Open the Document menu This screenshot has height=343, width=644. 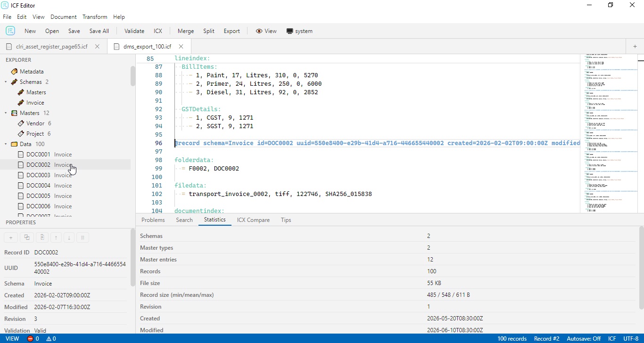click(64, 17)
